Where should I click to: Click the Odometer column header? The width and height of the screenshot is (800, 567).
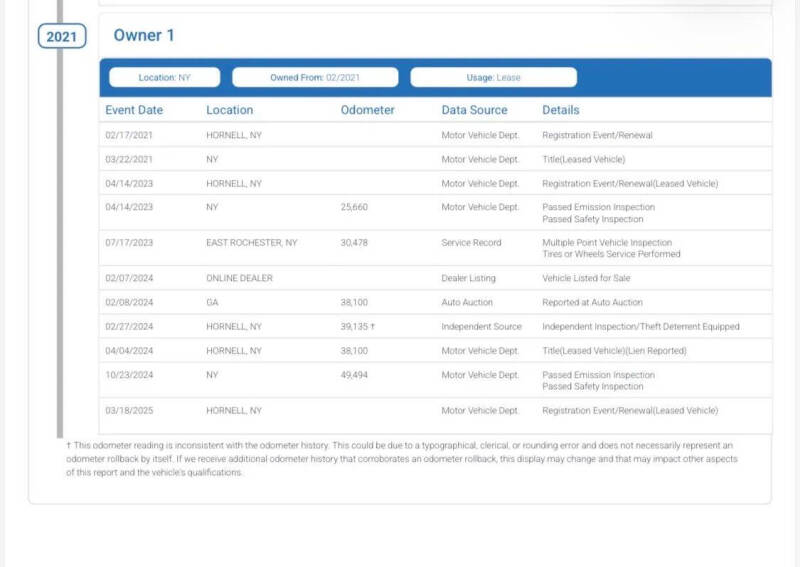point(367,110)
